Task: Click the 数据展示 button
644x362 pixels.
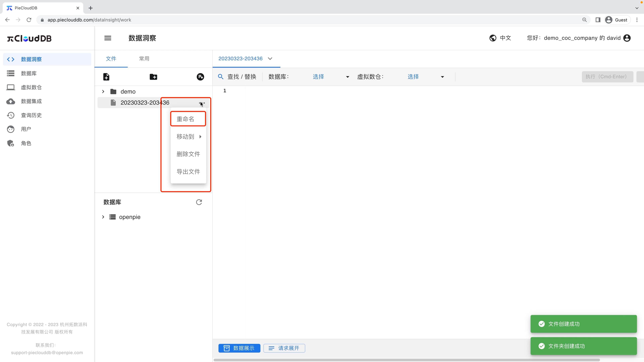Action: (239, 348)
